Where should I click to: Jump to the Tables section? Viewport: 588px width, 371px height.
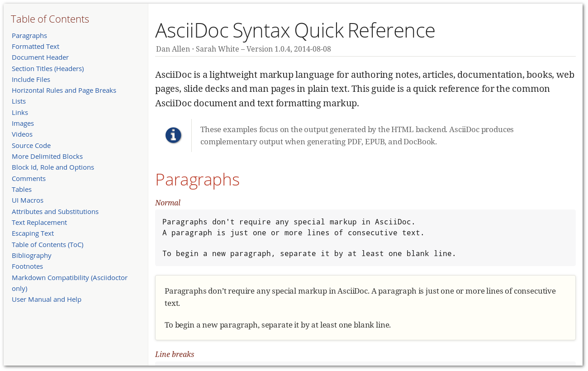pyautogui.click(x=22, y=190)
